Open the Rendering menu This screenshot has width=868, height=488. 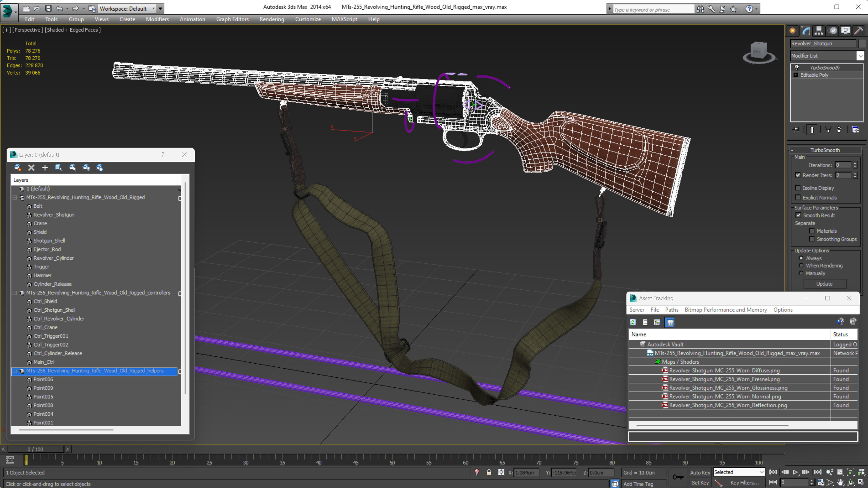point(272,19)
